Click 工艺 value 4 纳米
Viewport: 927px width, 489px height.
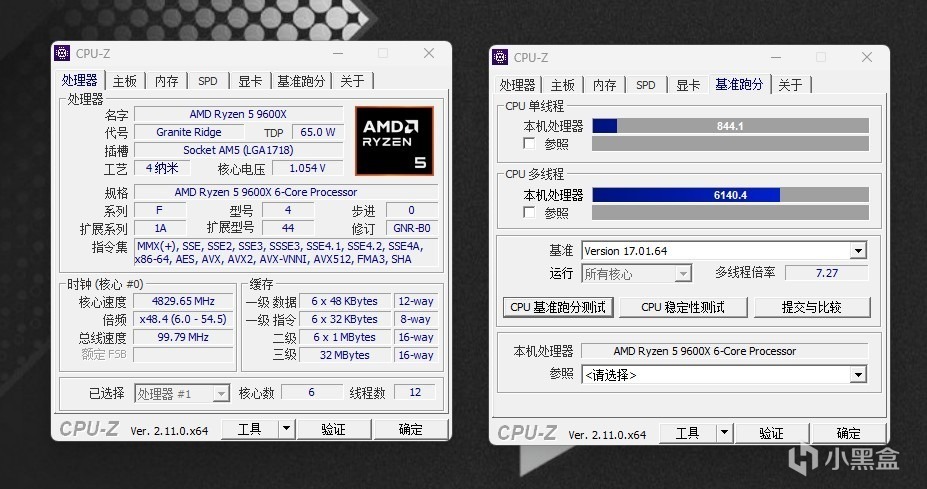[x=163, y=168]
